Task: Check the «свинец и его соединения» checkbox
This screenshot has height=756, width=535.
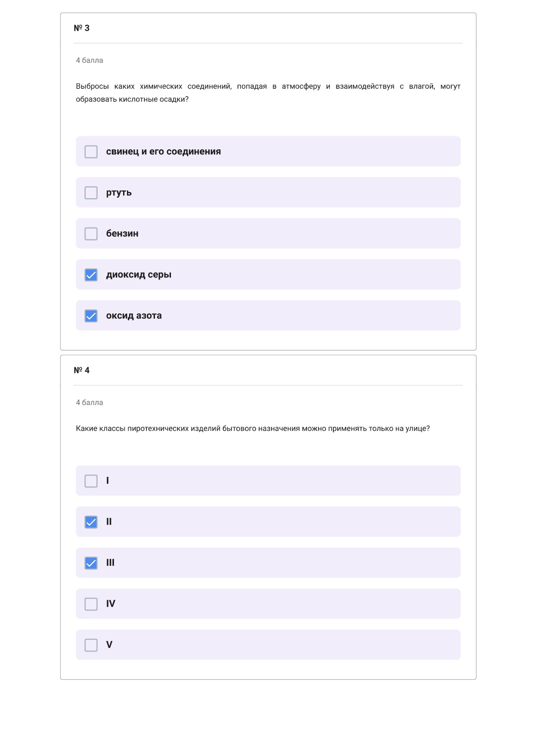Action: tap(91, 151)
